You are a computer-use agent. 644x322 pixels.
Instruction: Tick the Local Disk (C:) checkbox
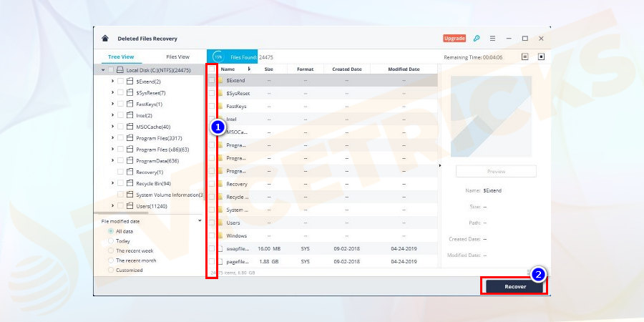click(x=111, y=70)
